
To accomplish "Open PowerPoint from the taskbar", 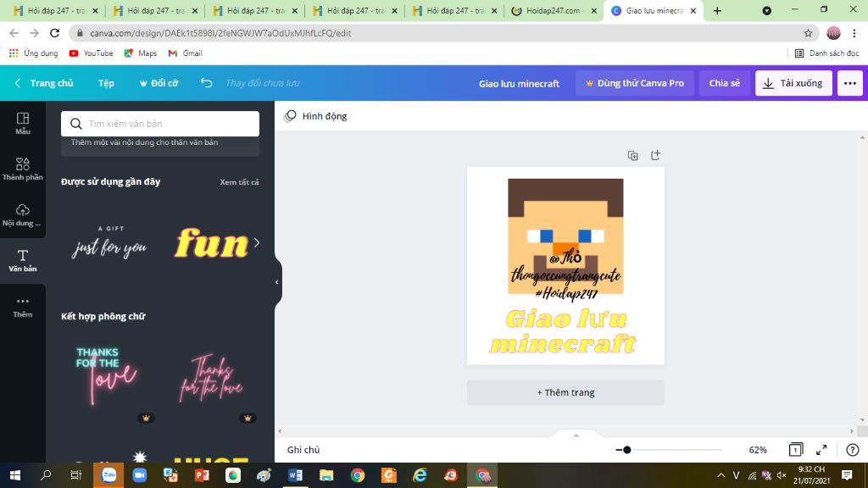I will pos(202,475).
